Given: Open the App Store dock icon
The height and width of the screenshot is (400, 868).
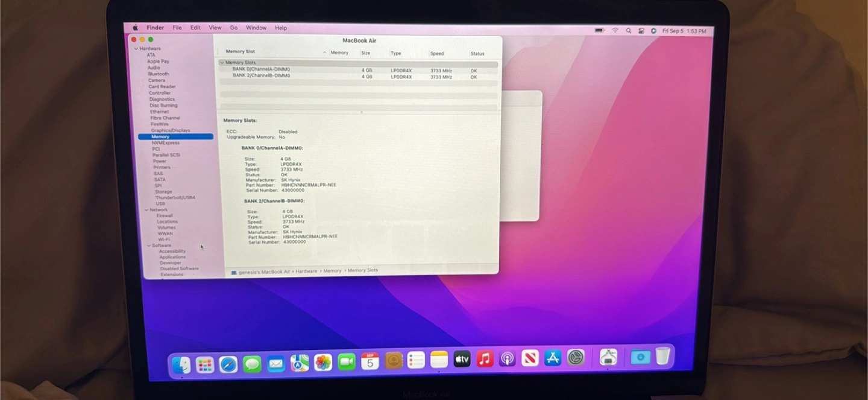Looking at the screenshot, I should [x=553, y=358].
